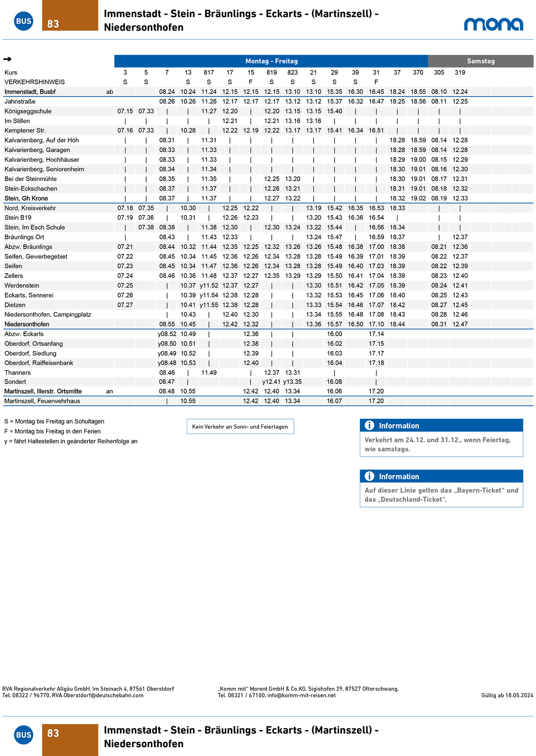Select 'Stein, Im Esch Schule' stop label

[35, 227]
